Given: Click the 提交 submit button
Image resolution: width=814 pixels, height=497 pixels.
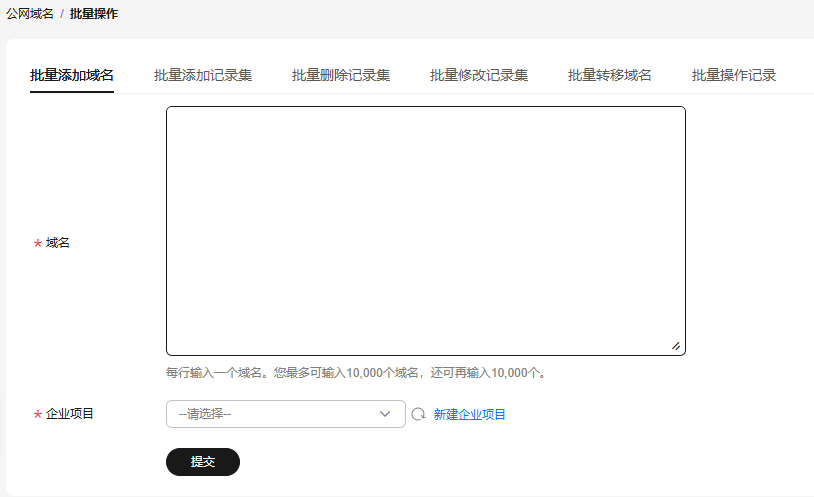Looking at the screenshot, I should click(x=203, y=462).
